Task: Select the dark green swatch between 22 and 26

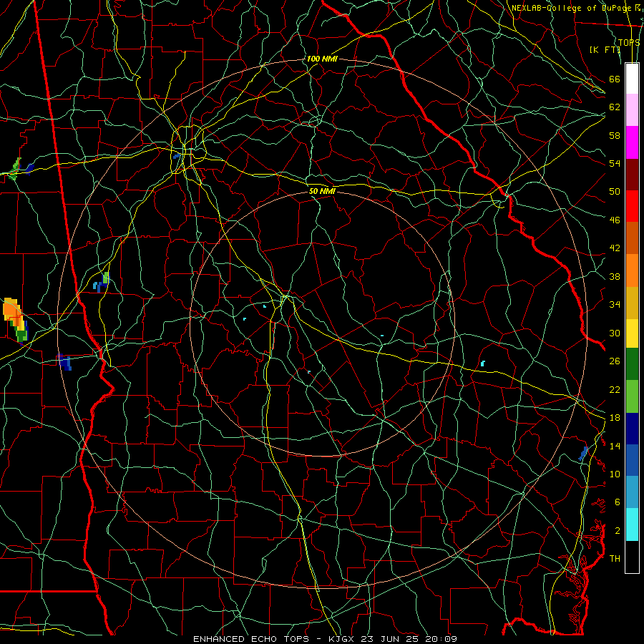Action: coord(632,364)
